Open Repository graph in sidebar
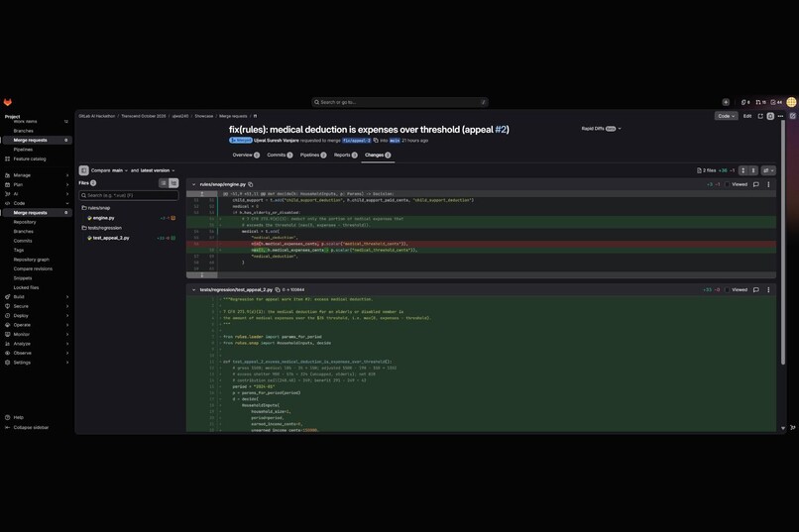 [x=31, y=260]
